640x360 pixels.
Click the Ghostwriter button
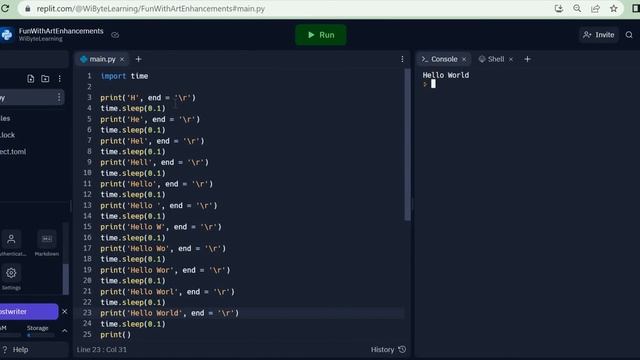coord(29,311)
